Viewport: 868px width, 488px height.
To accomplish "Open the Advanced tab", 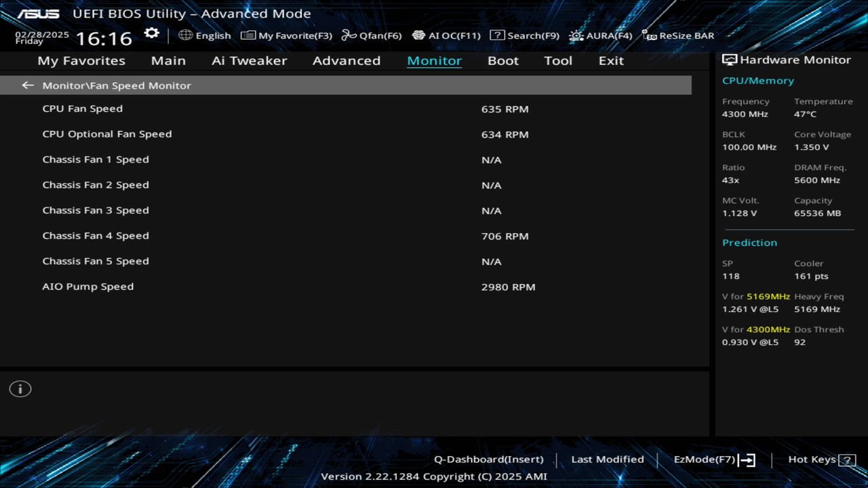I will pos(347,60).
